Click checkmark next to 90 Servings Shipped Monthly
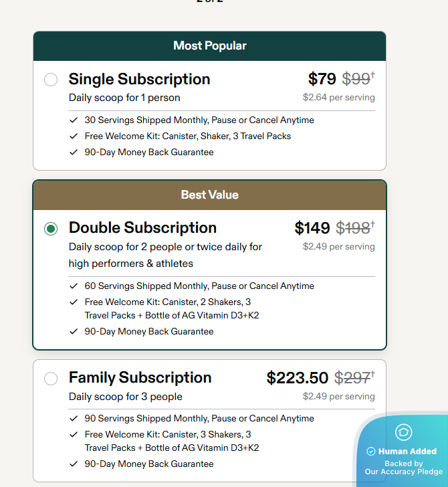Image resolution: width=448 pixels, height=487 pixels. pyautogui.click(x=74, y=419)
